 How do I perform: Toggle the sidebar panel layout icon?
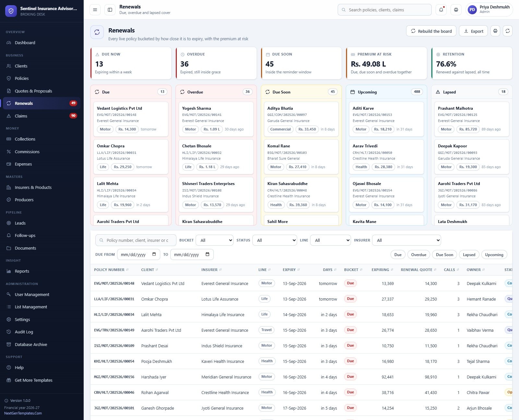(110, 10)
